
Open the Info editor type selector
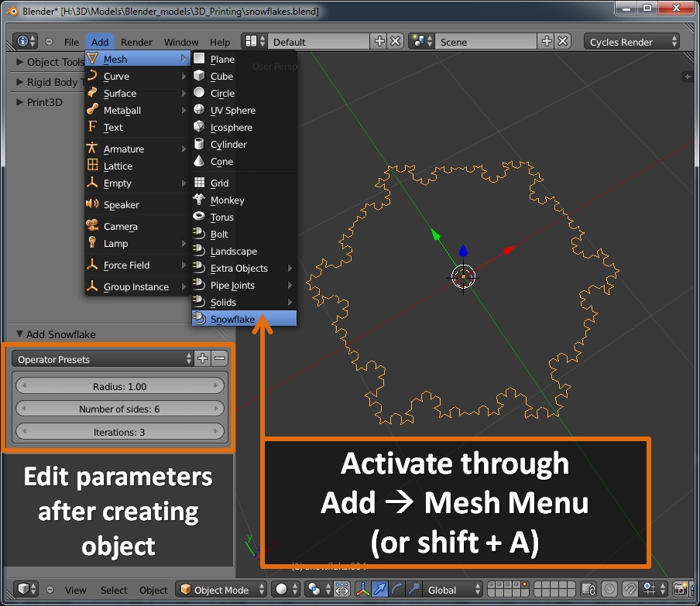26,42
